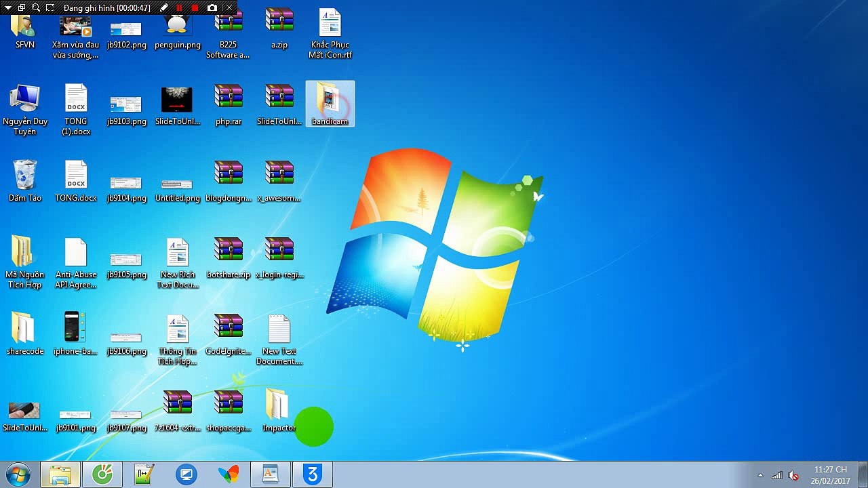Capture a screenshot with the camera icon
The image size is (868, 488).
pos(212,7)
